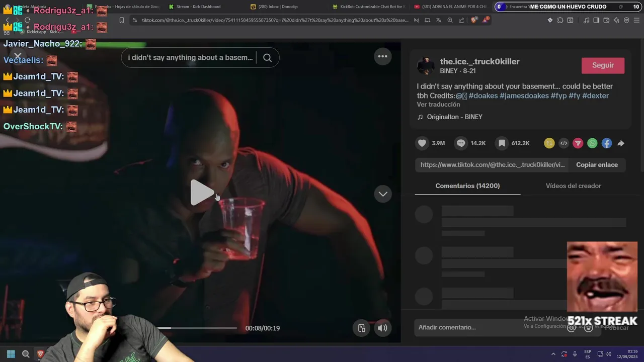The height and width of the screenshot is (362, 644).
Task: Click the Brave Shields lion icon
Action: tap(473, 20)
